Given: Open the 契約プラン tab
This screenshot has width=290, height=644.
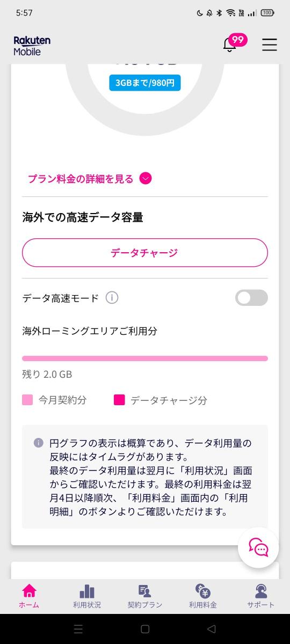Looking at the screenshot, I should (145, 596).
